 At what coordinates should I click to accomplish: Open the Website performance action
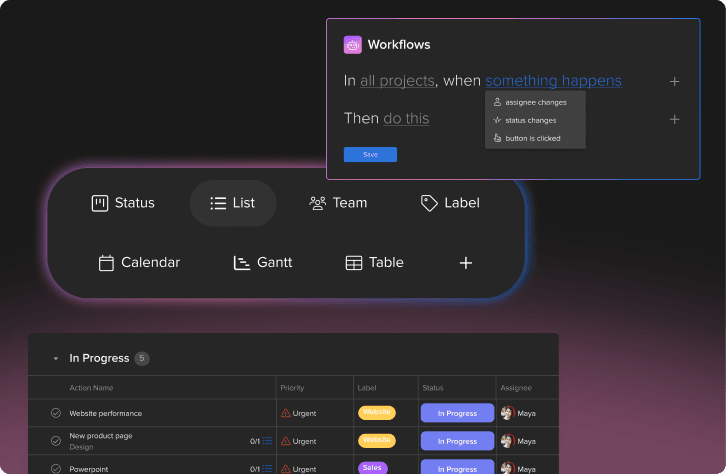click(x=106, y=413)
